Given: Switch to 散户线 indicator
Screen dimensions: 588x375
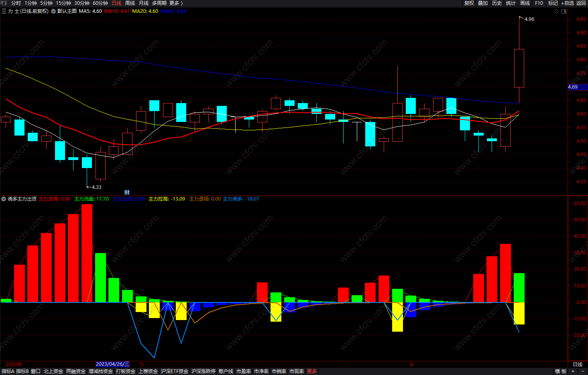Looking at the screenshot, I should click(x=226, y=371).
